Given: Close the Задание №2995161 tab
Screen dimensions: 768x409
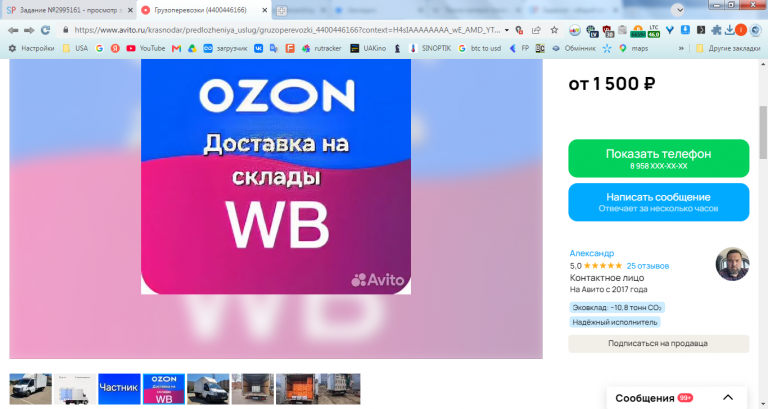Looking at the screenshot, I should click(130, 10).
